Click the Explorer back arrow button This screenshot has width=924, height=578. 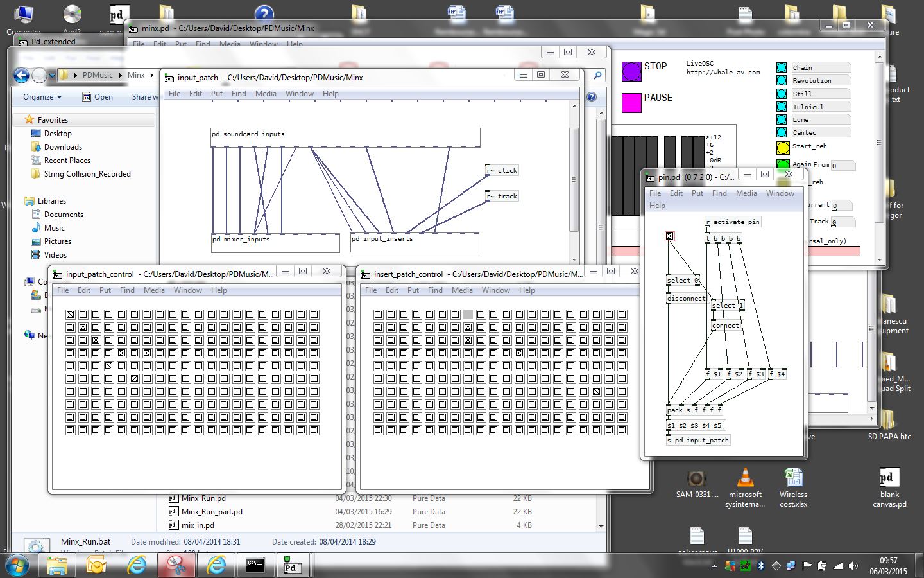point(21,76)
